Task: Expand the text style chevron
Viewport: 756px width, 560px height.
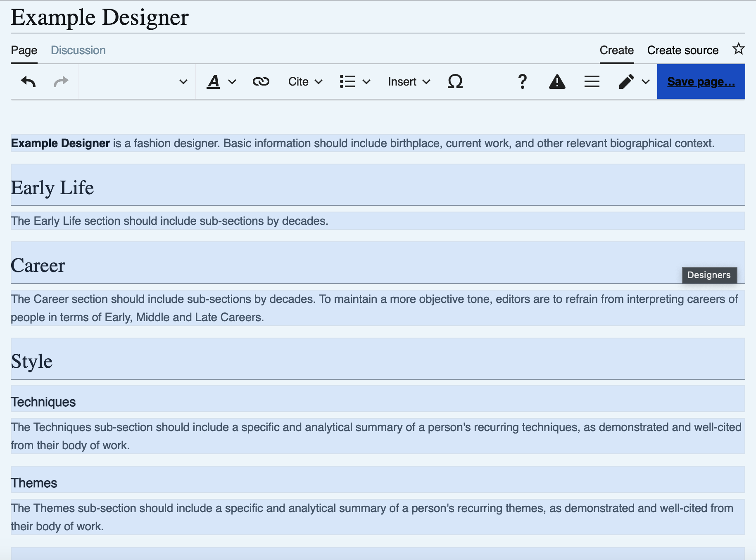Action: 232,82
